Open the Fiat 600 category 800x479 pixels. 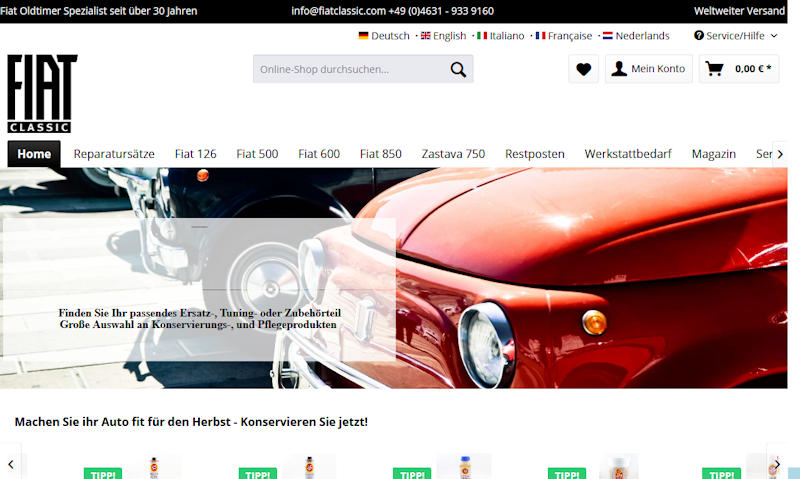coord(319,154)
